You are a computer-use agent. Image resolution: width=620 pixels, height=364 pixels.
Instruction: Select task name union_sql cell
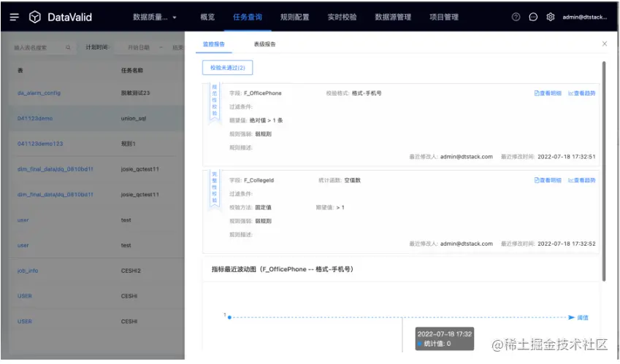[x=134, y=118]
